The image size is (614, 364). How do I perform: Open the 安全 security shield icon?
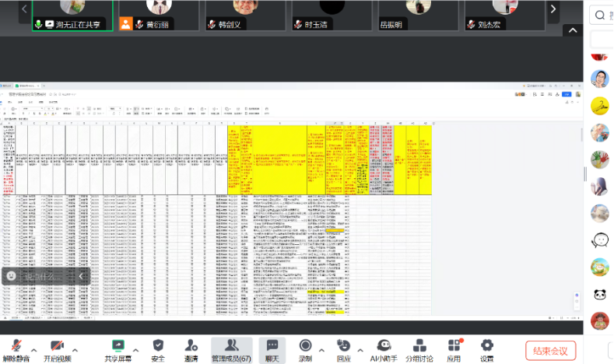tap(158, 348)
